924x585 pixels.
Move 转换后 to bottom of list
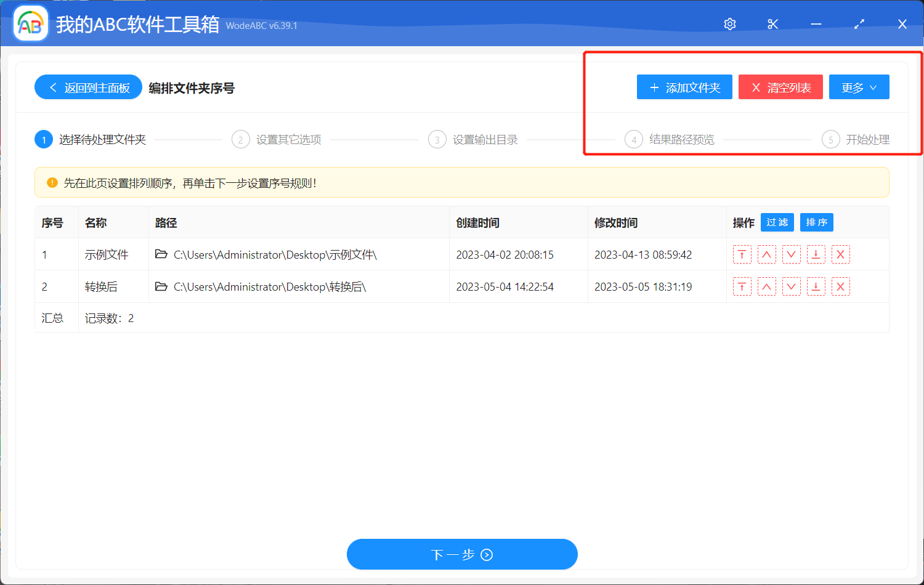click(816, 286)
